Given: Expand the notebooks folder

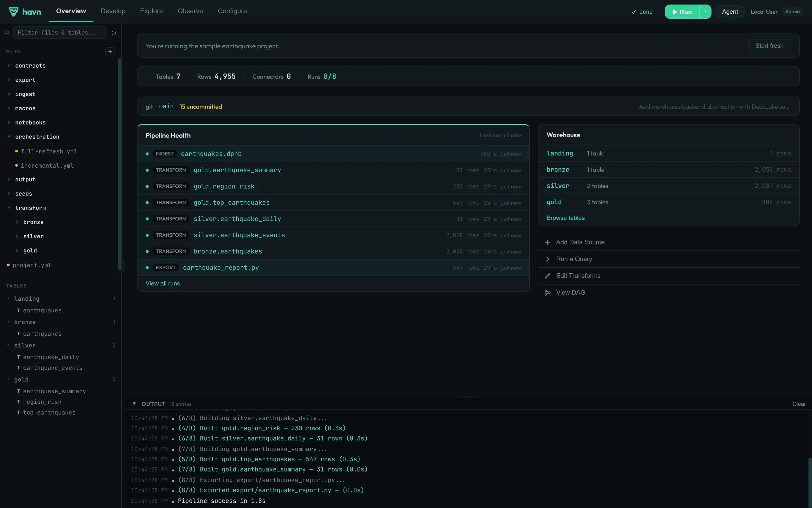Looking at the screenshot, I should [x=9, y=122].
